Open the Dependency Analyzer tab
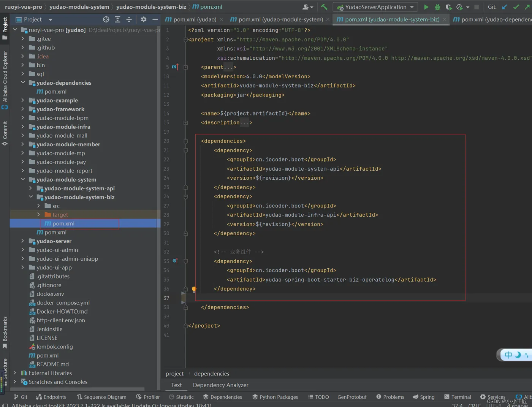The width and height of the screenshot is (532, 407). point(220,385)
